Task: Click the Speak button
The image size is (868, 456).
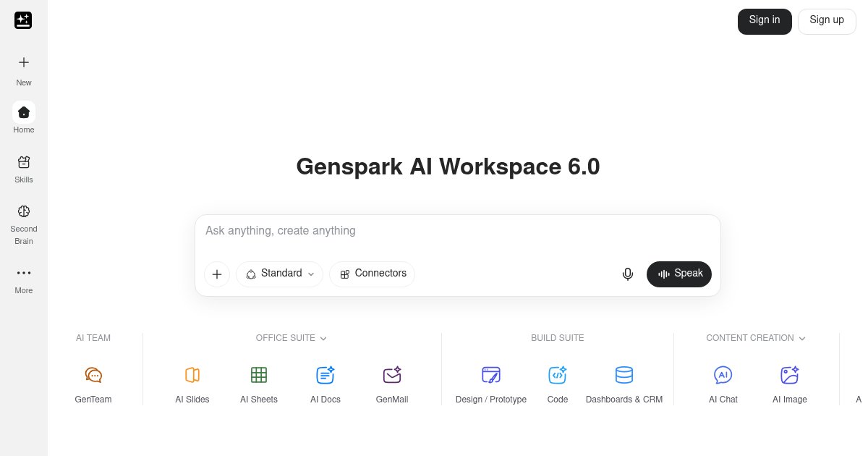Action: [679, 274]
